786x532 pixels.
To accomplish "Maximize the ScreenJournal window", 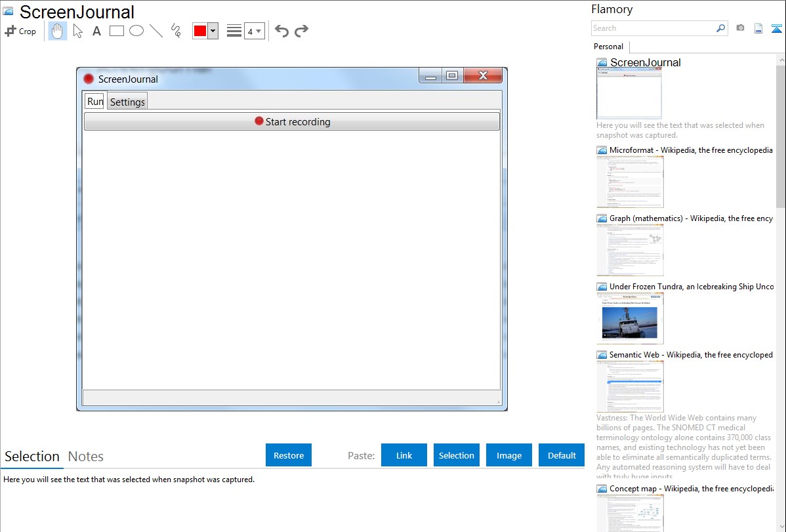I will (x=452, y=75).
